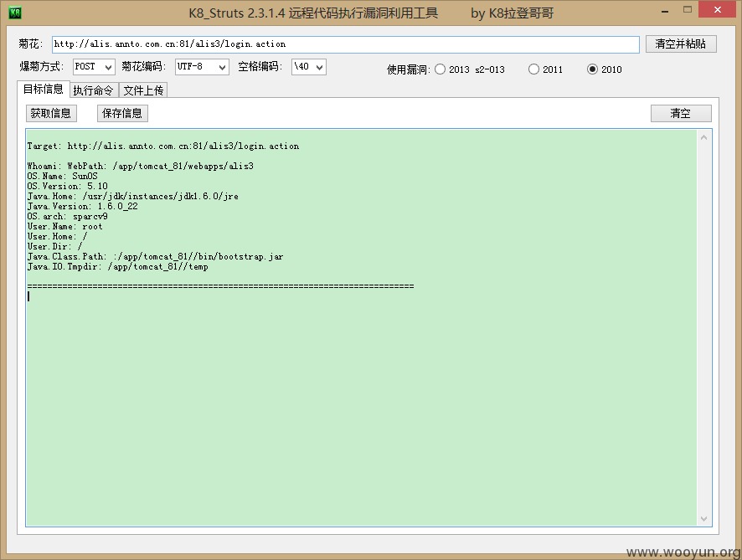Viewport: 742px width, 560px height.
Task: Click the 获取信息 button
Action: pos(51,113)
